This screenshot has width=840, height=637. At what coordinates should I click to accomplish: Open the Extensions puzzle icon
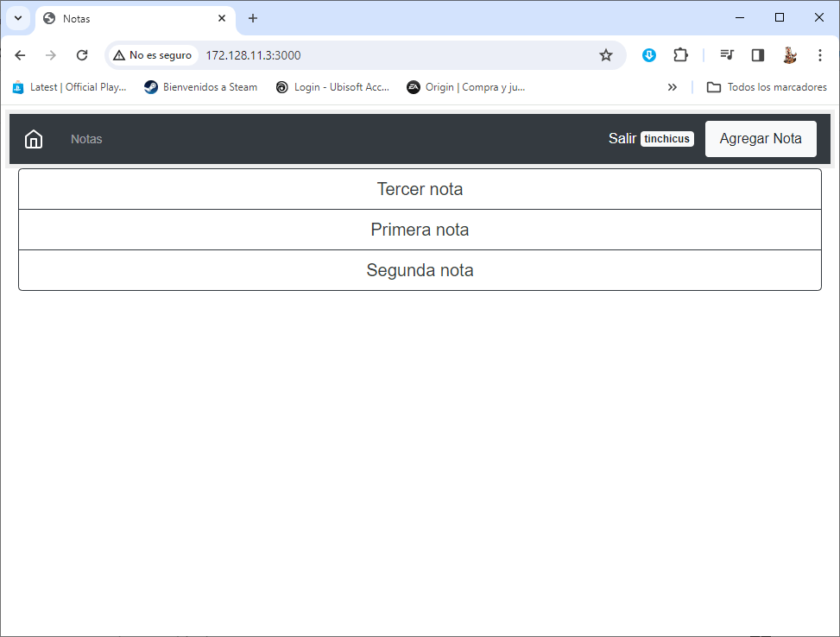[680, 55]
